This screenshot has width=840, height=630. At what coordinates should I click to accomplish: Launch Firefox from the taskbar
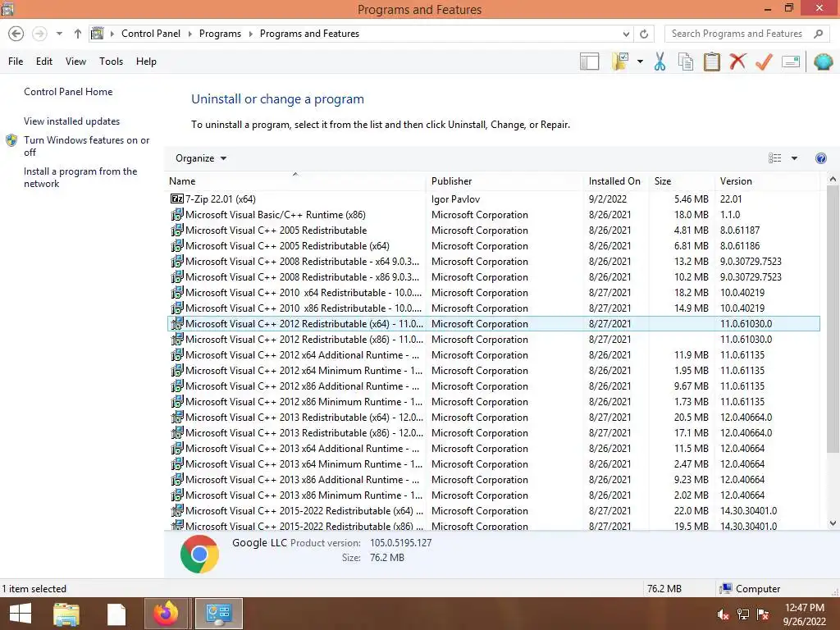tap(166, 614)
